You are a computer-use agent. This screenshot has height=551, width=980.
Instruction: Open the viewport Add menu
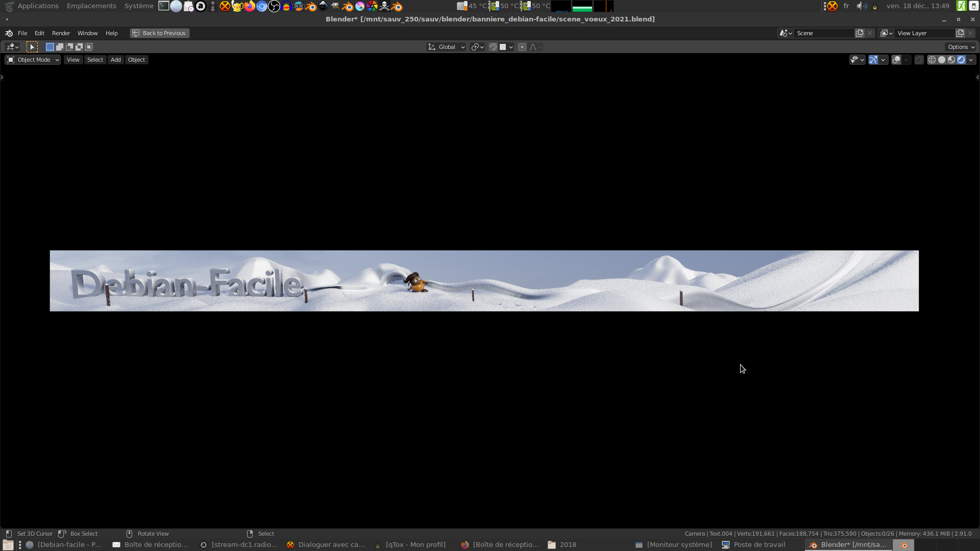(116, 60)
